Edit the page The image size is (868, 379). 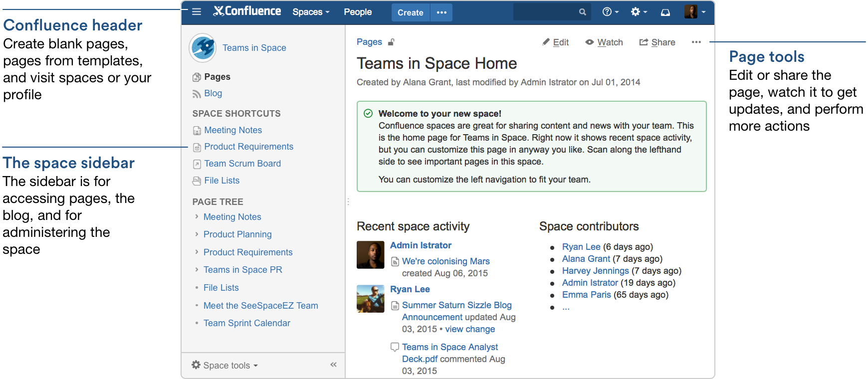point(556,42)
